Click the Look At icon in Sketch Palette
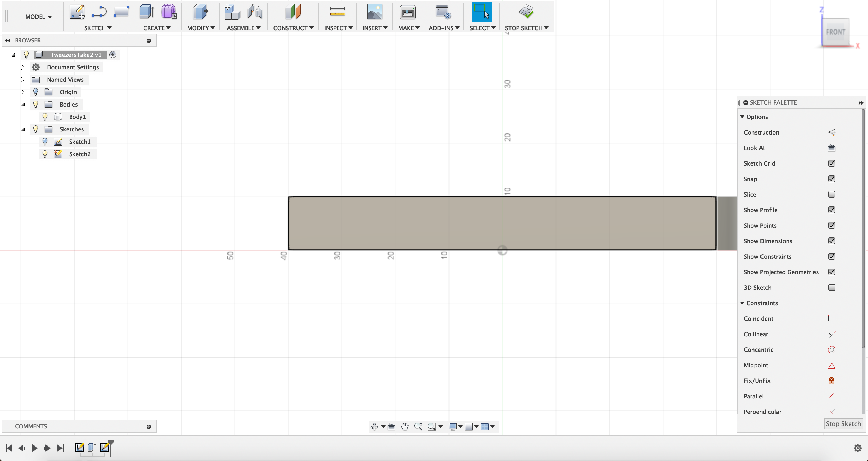This screenshot has width=868, height=461. point(831,148)
